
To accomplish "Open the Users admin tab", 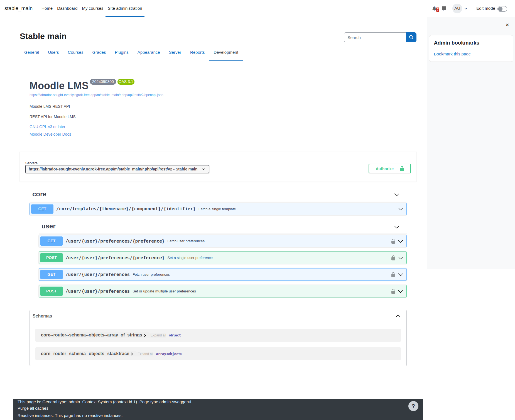I will (x=53, y=52).
